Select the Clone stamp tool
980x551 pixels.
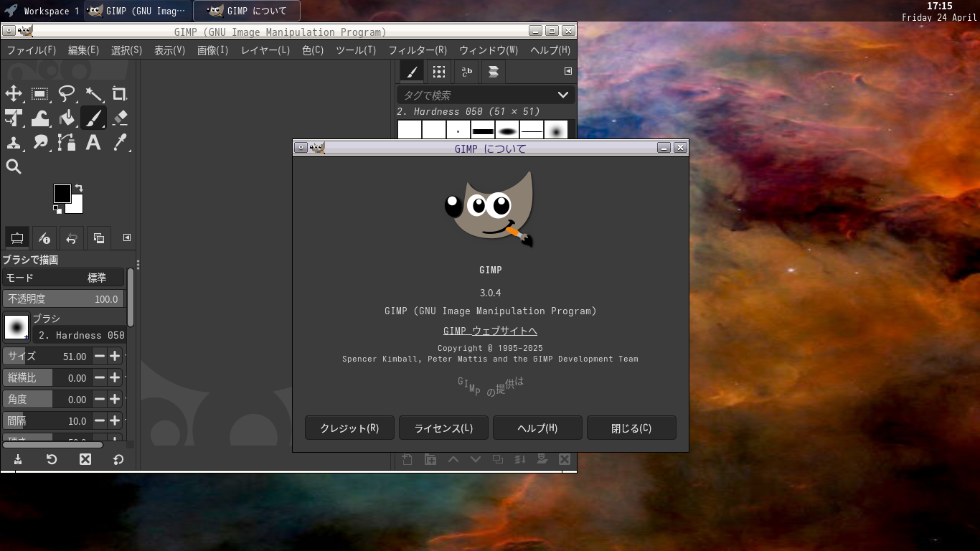tap(14, 142)
